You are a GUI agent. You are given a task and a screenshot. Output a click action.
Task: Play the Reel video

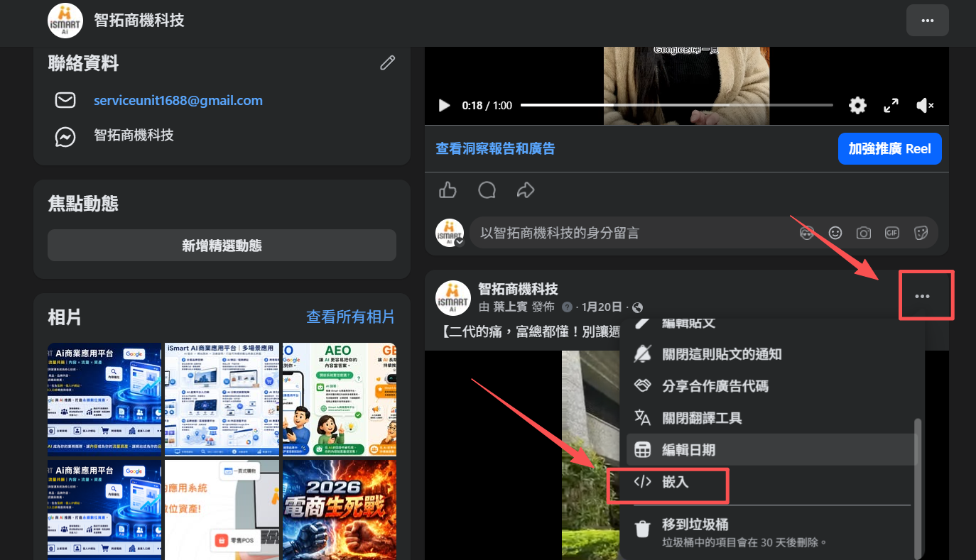click(x=445, y=106)
